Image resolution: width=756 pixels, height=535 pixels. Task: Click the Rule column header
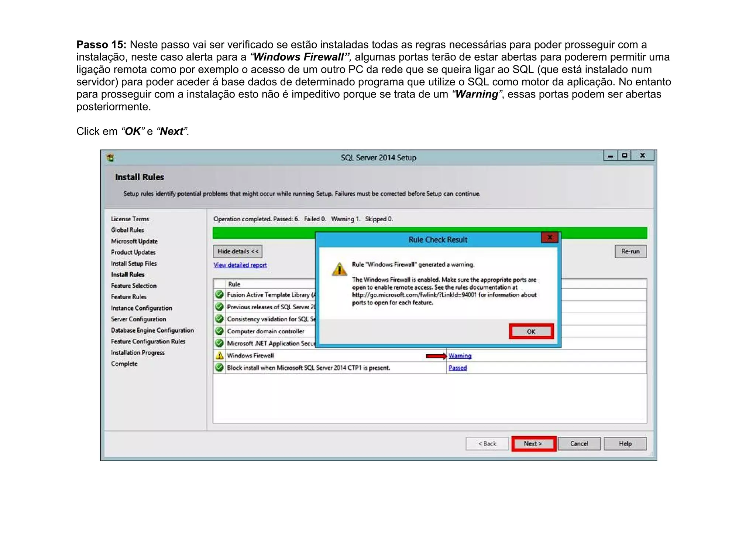coord(234,284)
